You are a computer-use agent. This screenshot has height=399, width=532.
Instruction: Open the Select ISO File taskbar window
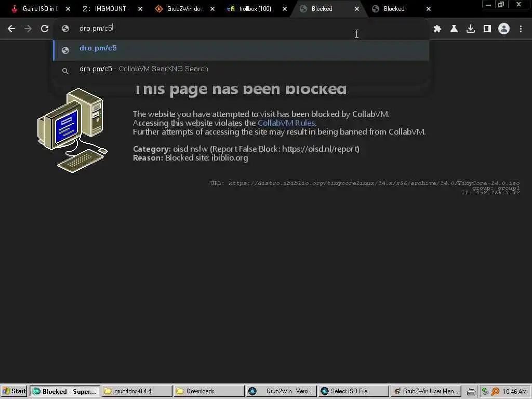tap(353, 391)
